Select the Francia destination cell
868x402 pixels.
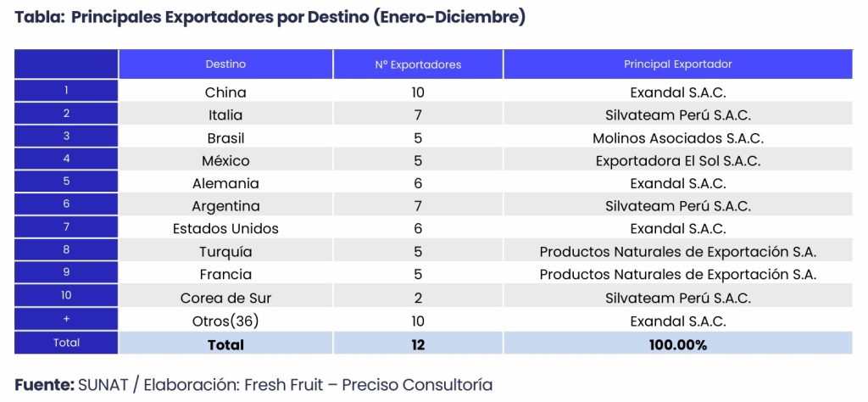click(x=225, y=275)
